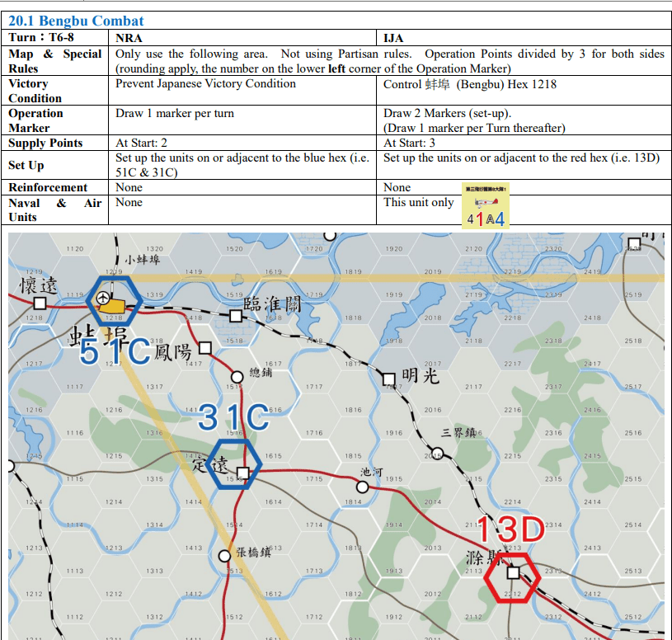Click the airfield symbol at Bengbu hex 1218

click(103, 298)
